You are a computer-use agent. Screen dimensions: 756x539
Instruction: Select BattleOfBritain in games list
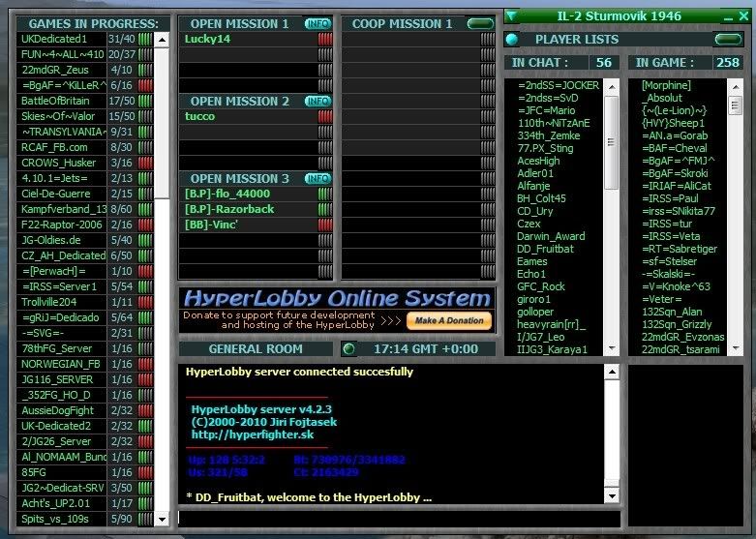[62, 101]
